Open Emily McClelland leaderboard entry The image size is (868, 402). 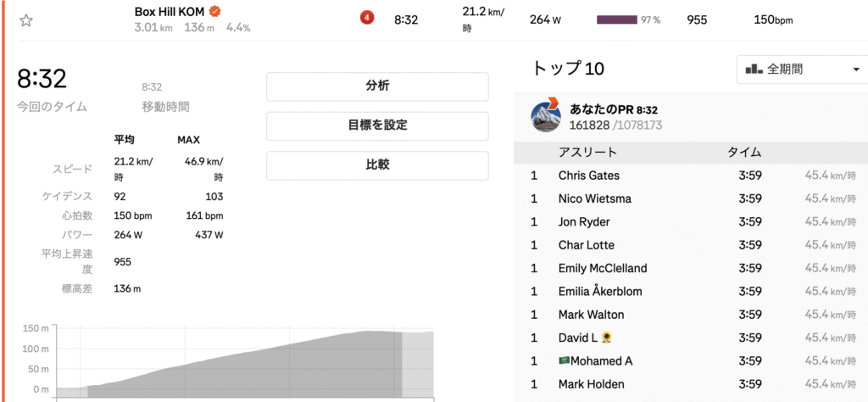602,268
